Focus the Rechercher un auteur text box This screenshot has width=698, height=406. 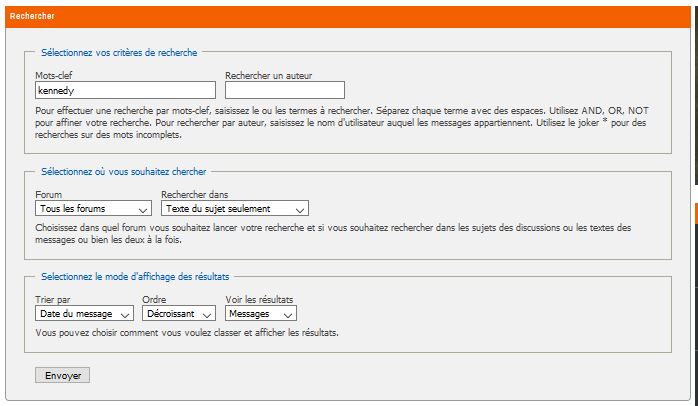click(x=284, y=90)
